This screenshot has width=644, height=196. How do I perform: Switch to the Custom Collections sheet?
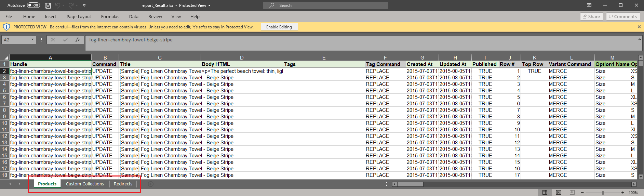[x=85, y=184]
